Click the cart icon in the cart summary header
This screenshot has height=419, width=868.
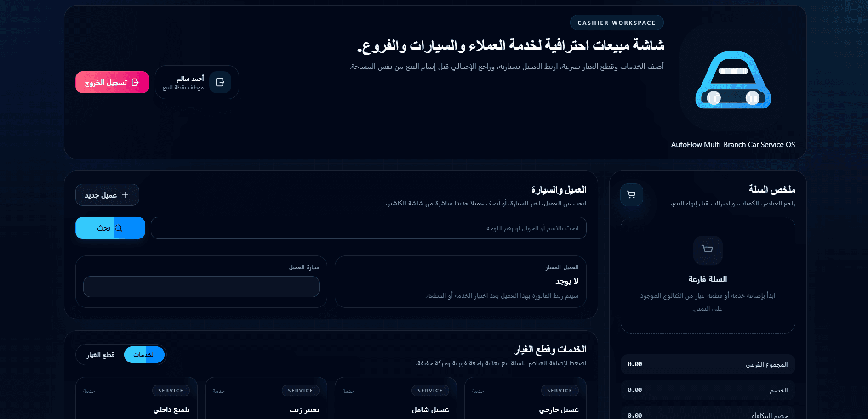tap(631, 195)
